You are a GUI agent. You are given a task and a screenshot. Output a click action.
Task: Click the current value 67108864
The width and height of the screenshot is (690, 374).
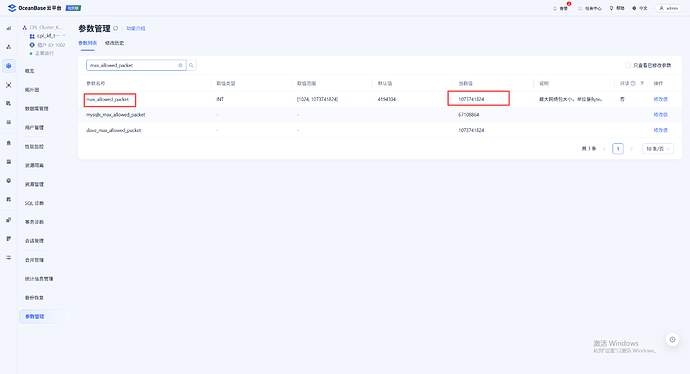(469, 115)
